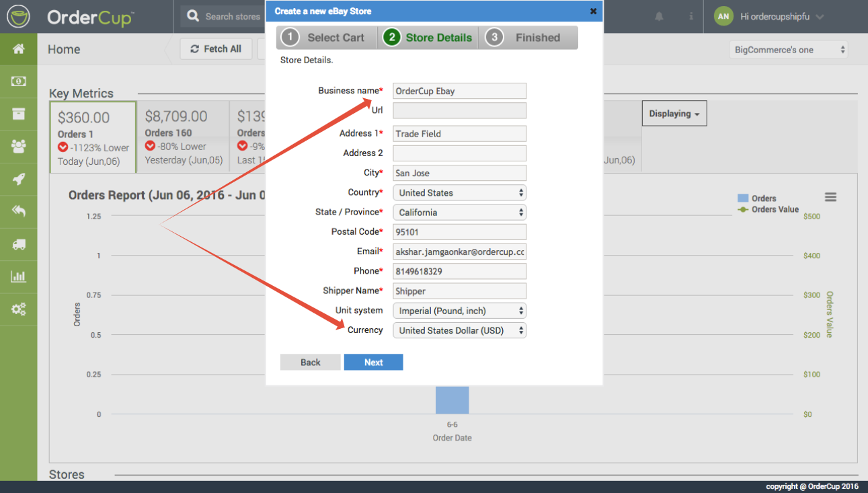Screen dimensions: 868x493
Task: Click the search magnifier icon
Action: tap(193, 16)
